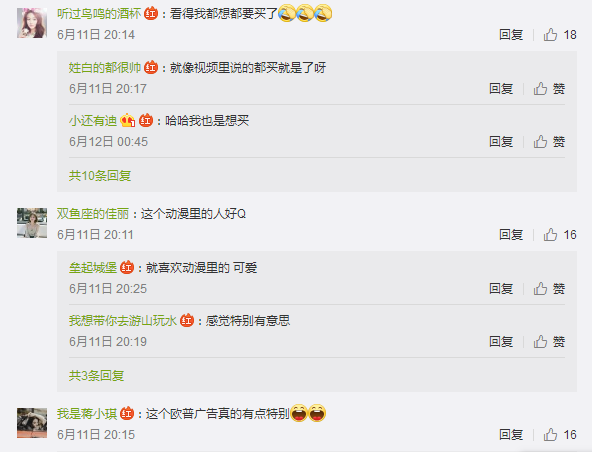Like 小还有迪's reply with thumbs-up

(x=549, y=142)
